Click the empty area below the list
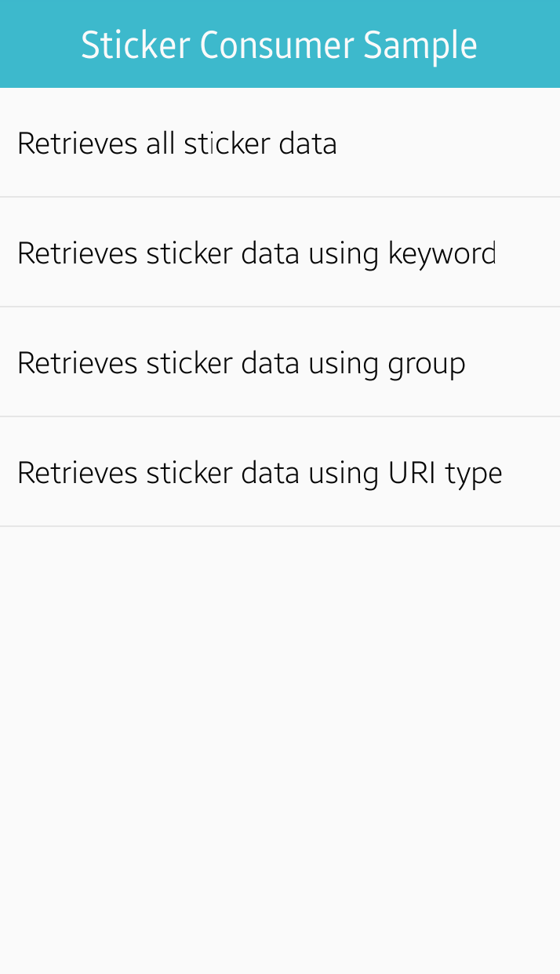The image size is (560, 974). coord(280,745)
